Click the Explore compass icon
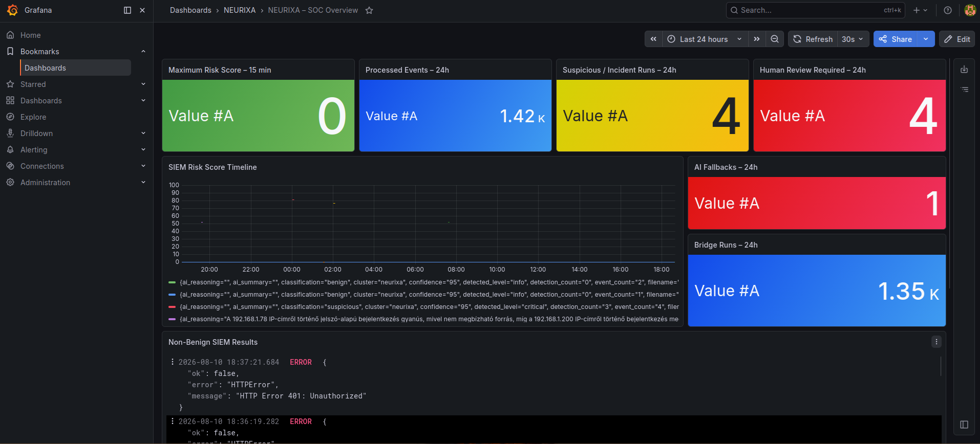The width and height of the screenshot is (980, 444). 10,117
